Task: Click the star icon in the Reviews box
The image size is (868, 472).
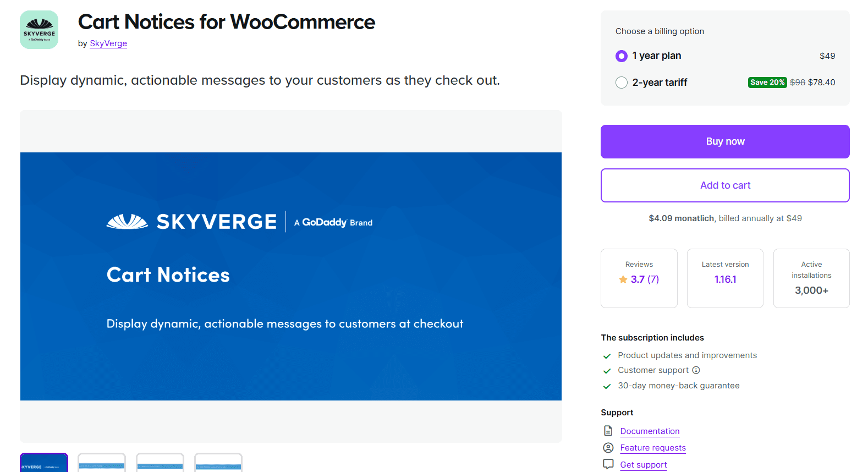Action: point(623,279)
